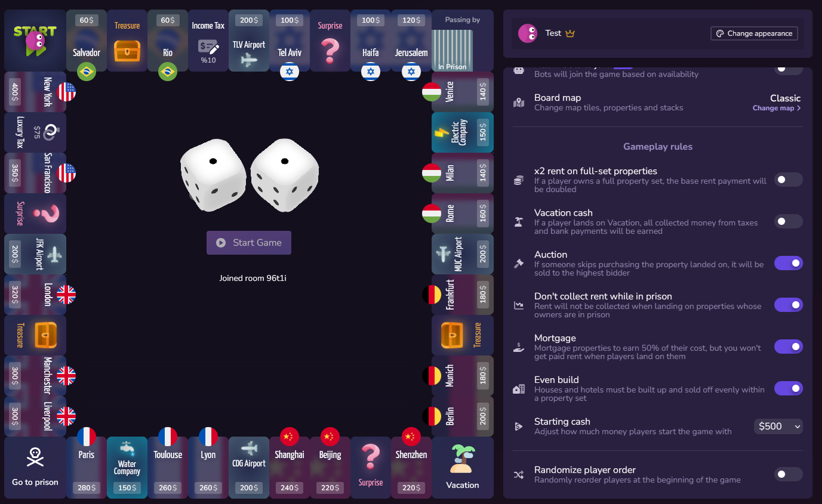Click the left white die
The width and height of the screenshot is (822, 504).
[x=213, y=175]
